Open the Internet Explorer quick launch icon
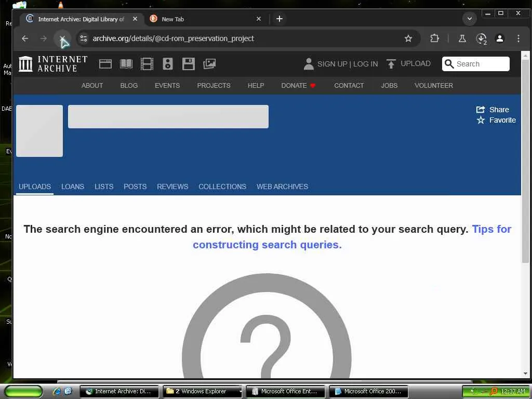Image resolution: width=532 pixels, height=399 pixels. [x=56, y=391]
